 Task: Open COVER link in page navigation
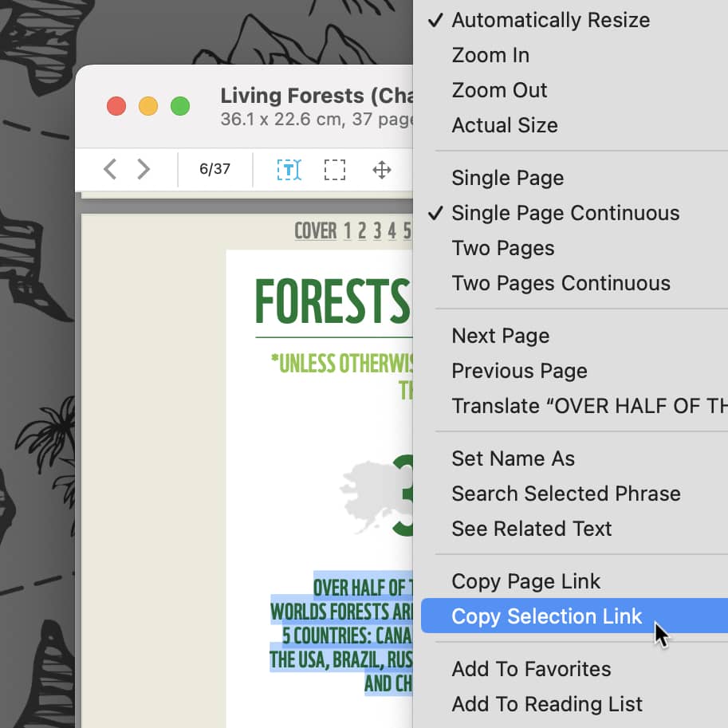coord(316,230)
